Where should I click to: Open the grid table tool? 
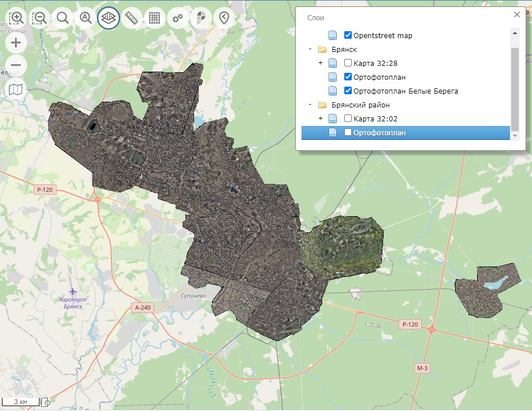[154, 18]
